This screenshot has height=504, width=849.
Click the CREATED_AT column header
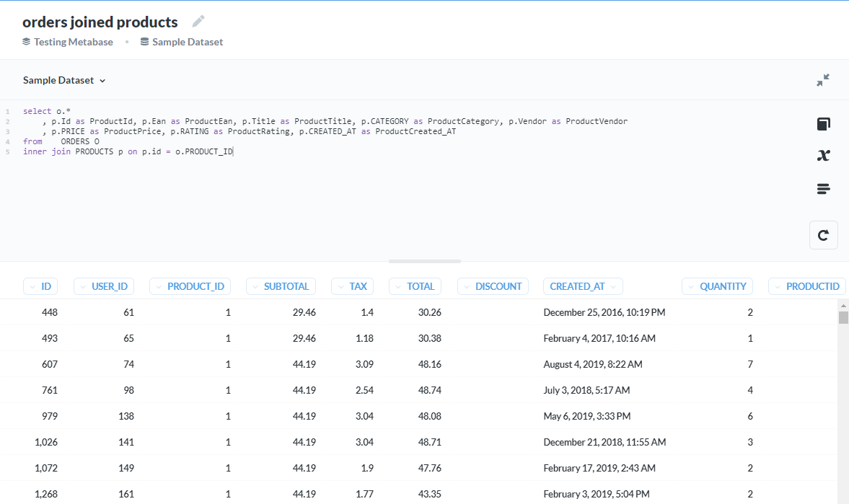click(583, 286)
